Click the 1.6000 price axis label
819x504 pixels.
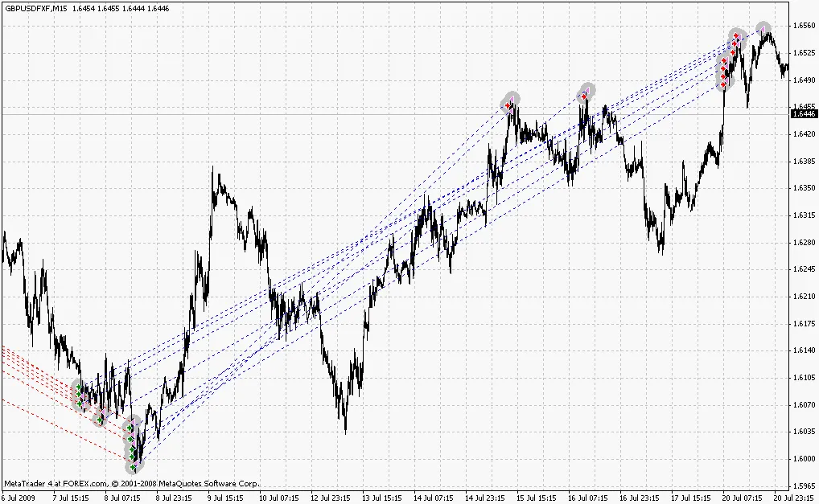pos(805,459)
